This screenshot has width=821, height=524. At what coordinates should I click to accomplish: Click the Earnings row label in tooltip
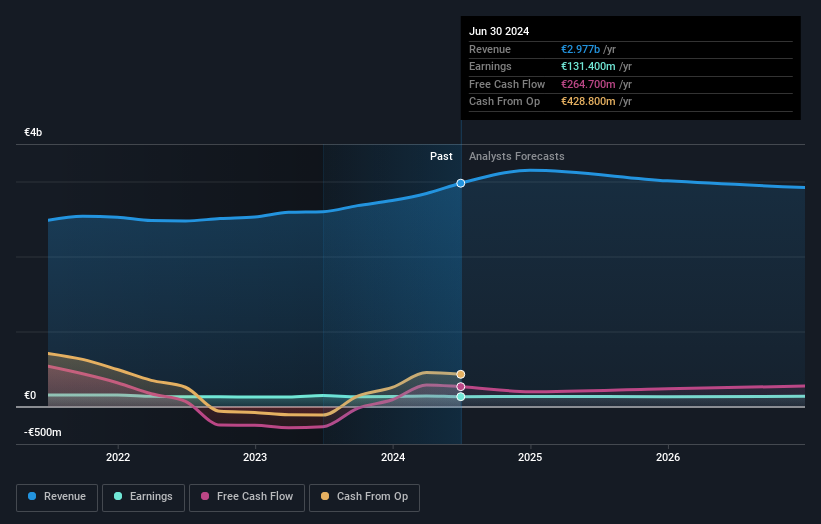490,66
